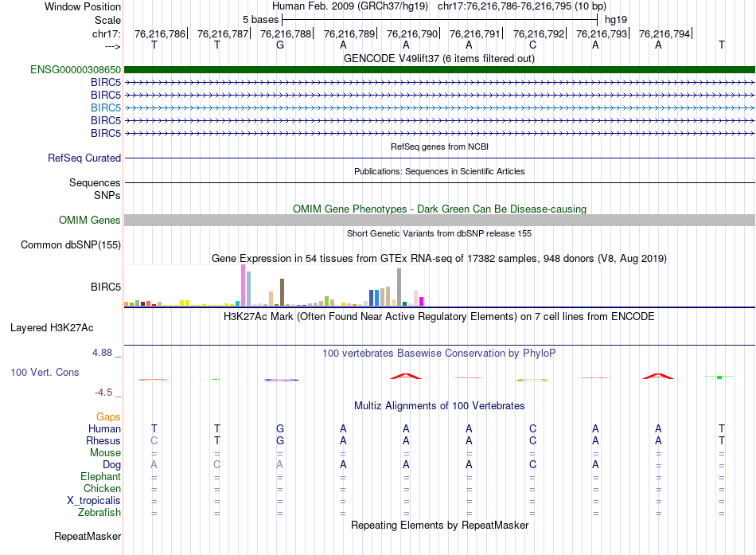Select the dark green ENSG00000308650 gene bar
The image size is (756, 555).
coord(439,69)
